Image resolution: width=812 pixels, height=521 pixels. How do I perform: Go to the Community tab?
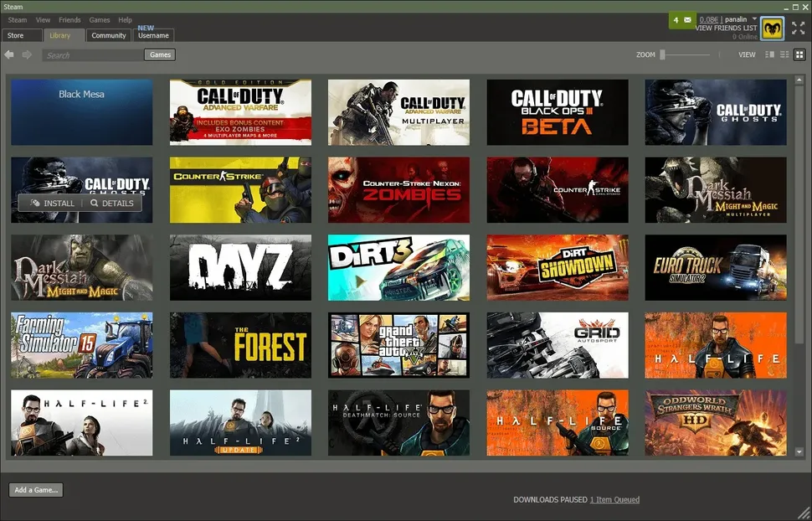pyautogui.click(x=109, y=35)
